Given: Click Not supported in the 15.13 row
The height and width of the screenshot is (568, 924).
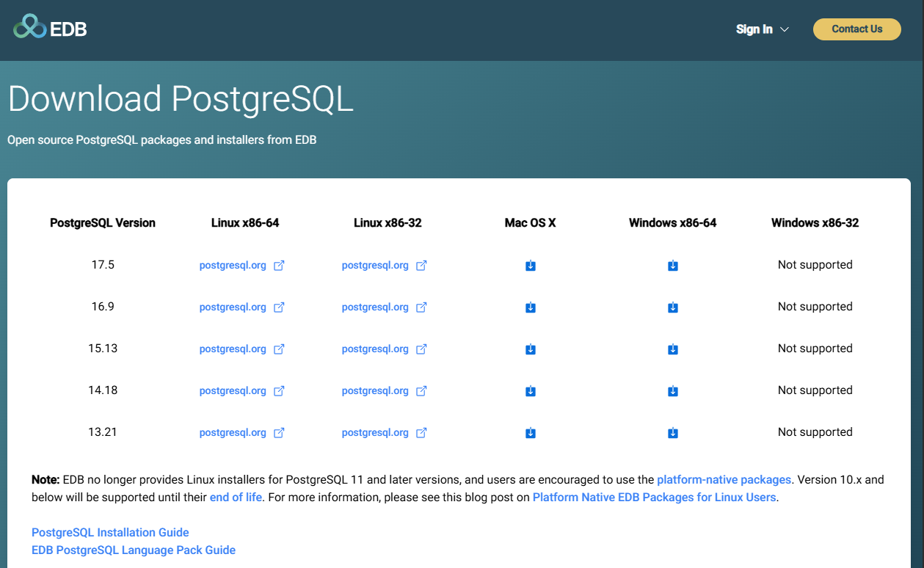Looking at the screenshot, I should point(815,349).
